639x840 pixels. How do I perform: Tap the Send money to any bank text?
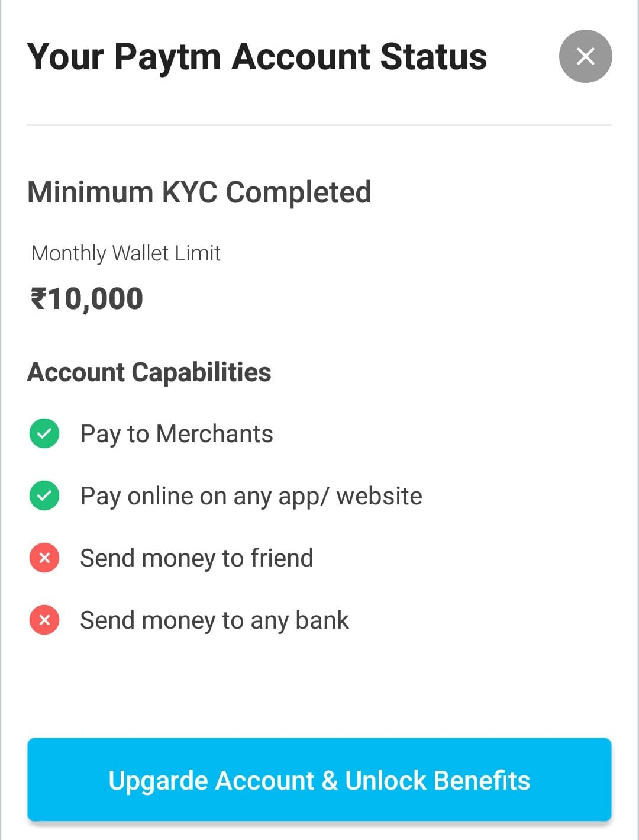[x=214, y=620]
